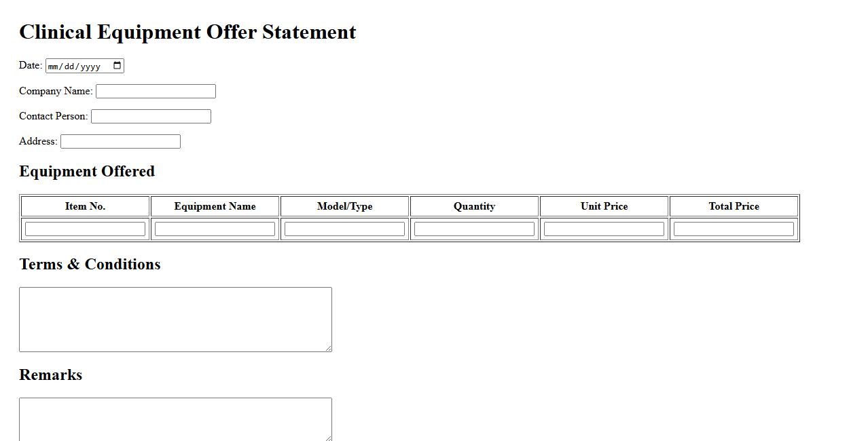Click the Total Price column header
The image size is (868, 441).
734,206
